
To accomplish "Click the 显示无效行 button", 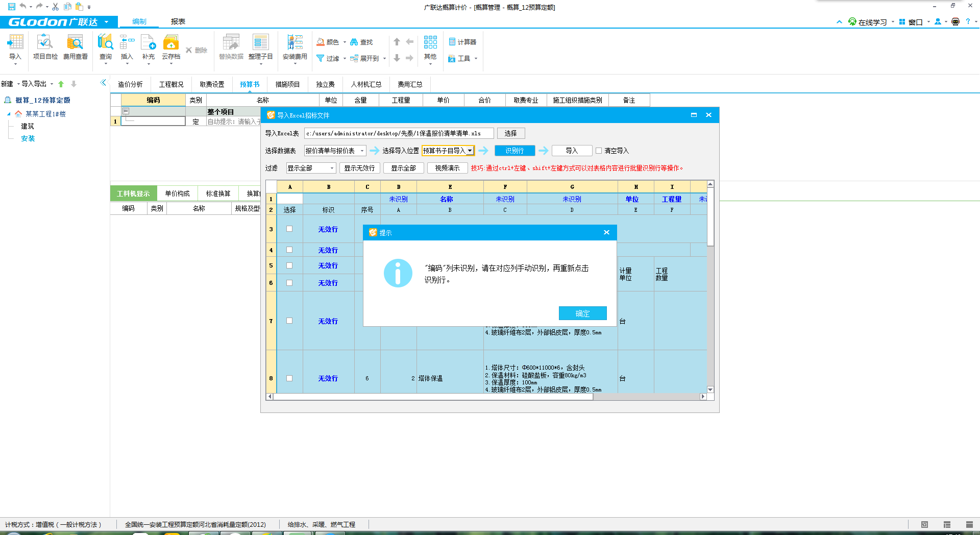I will [359, 168].
